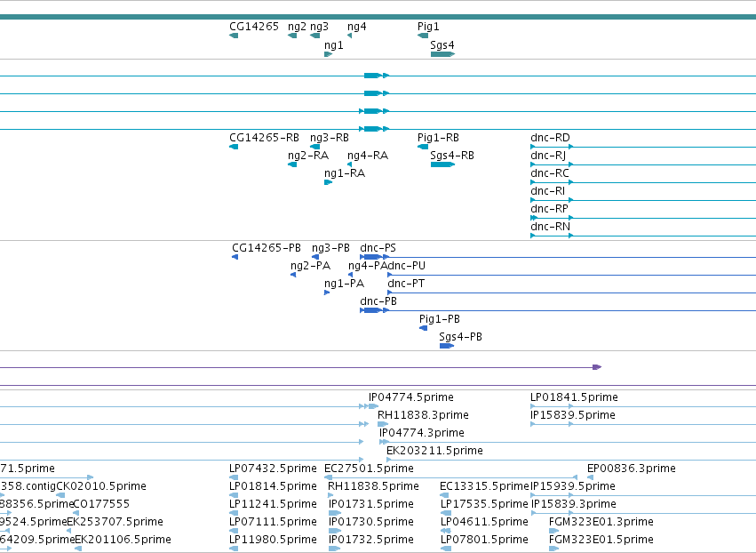
Task: Click the purple arrowhead feature
Action: [x=597, y=367]
